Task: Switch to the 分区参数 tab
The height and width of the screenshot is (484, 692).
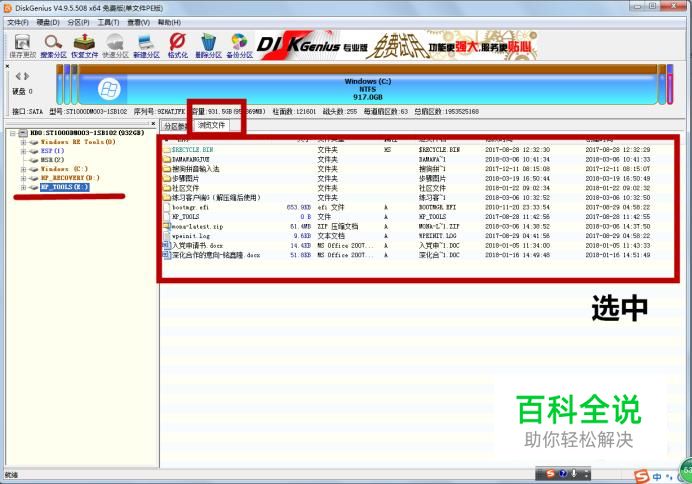Action: (175, 126)
